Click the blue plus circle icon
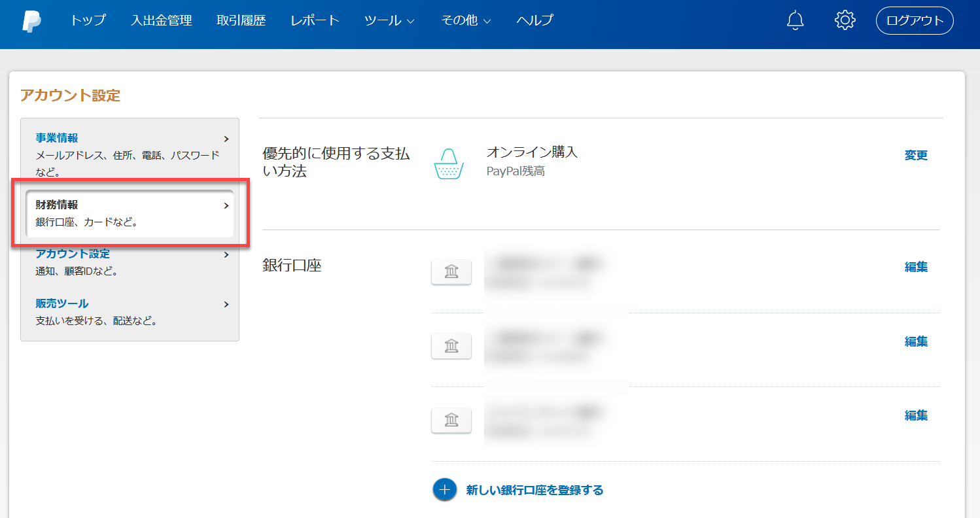This screenshot has width=980, height=518. click(444, 490)
